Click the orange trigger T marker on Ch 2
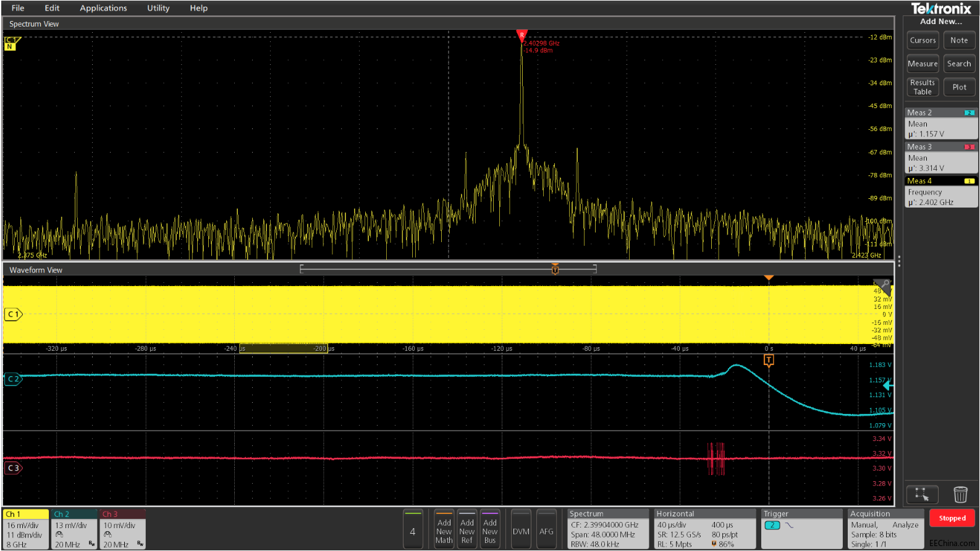 click(x=769, y=360)
